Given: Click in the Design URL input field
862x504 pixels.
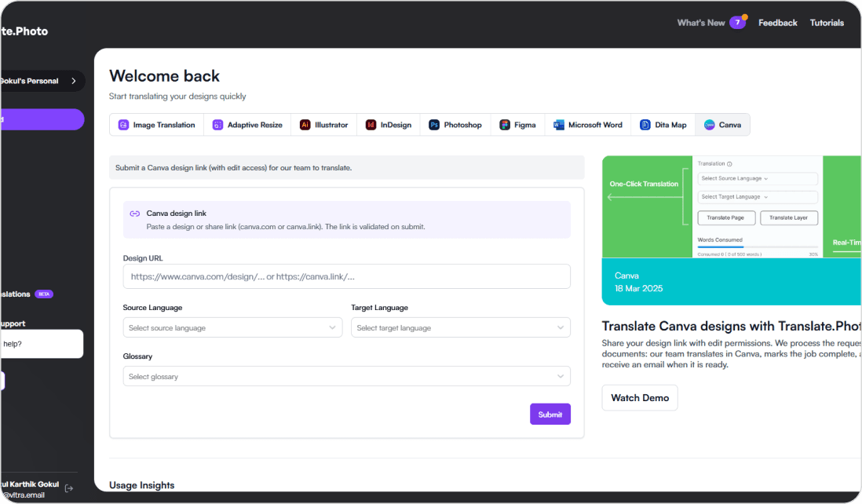Looking at the screenshot, I should (x=346, y=276).
